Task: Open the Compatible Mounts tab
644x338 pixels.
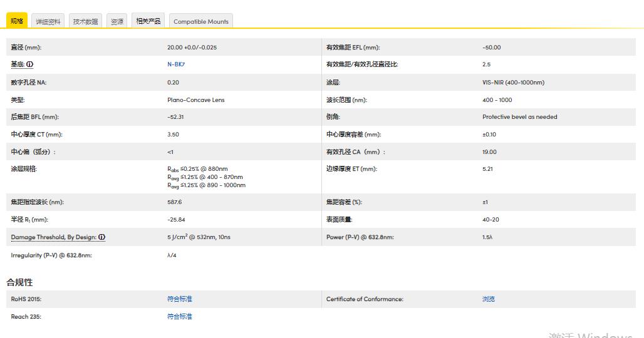Action: click(x=201, y=22)
